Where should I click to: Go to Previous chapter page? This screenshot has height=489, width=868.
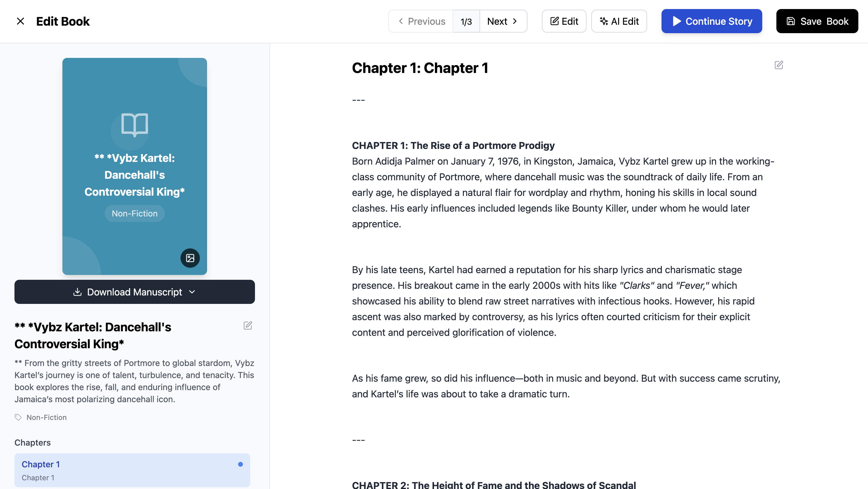coord(421,21)
